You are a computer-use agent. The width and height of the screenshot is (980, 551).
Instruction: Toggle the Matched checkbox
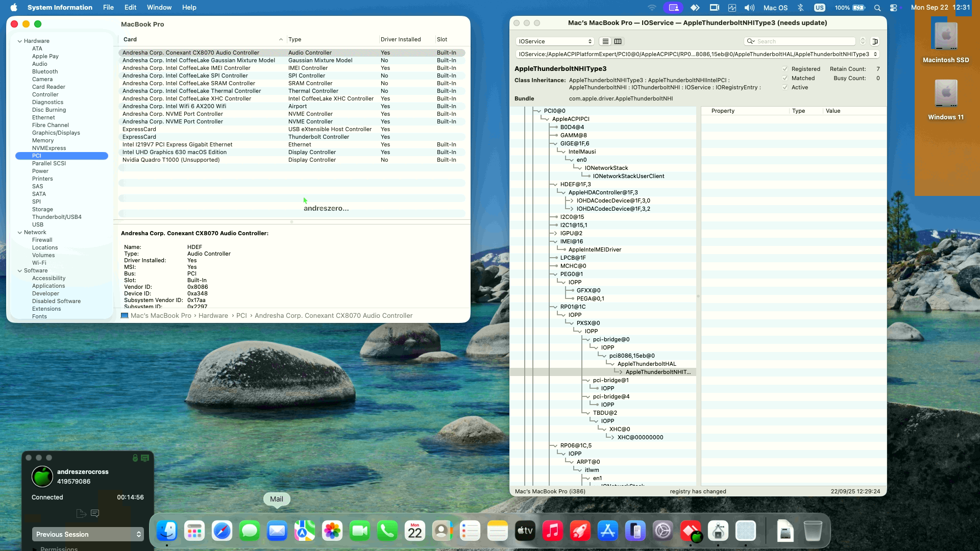pyautogui.click(x=785, y=78)
